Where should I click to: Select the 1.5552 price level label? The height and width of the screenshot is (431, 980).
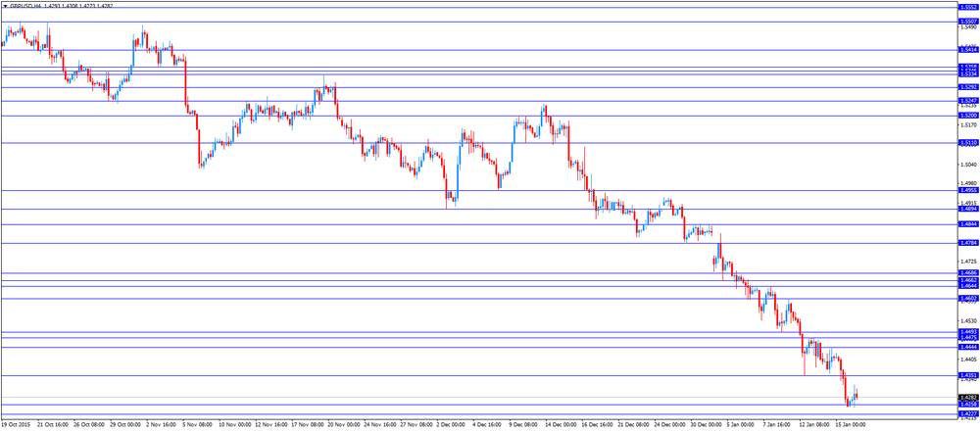pyautogui.click(x=967, y=8)
